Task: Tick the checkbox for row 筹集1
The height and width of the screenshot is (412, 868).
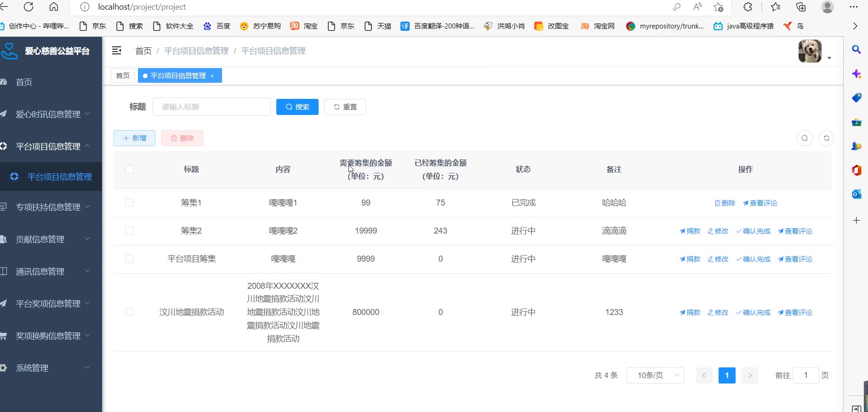Action: pyautogui.click(x=130, y=203)
